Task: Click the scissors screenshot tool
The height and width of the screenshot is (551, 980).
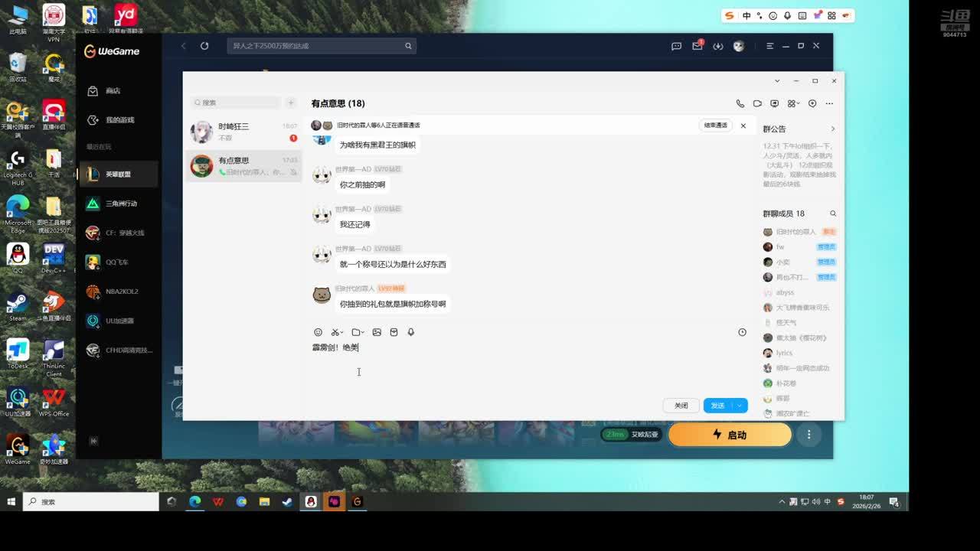Action: [x=337, y=332]
